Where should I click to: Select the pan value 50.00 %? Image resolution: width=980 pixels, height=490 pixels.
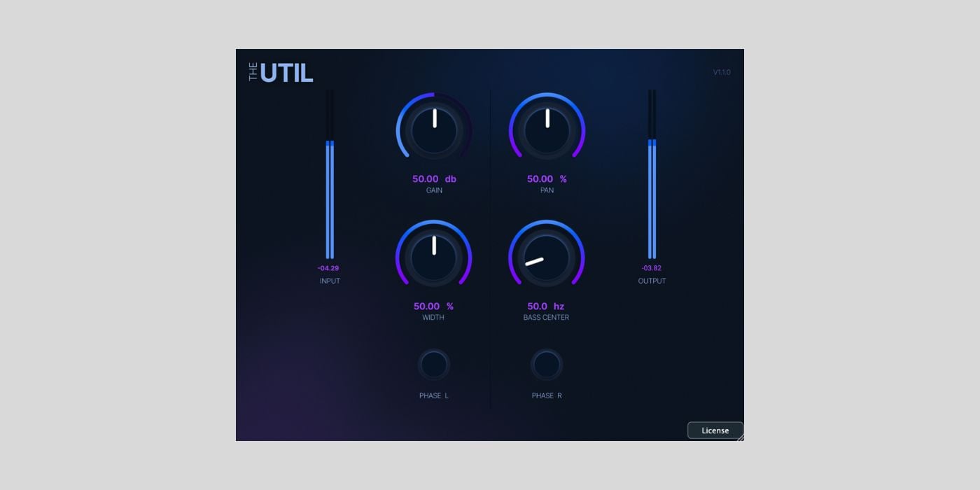pos(547,179)
